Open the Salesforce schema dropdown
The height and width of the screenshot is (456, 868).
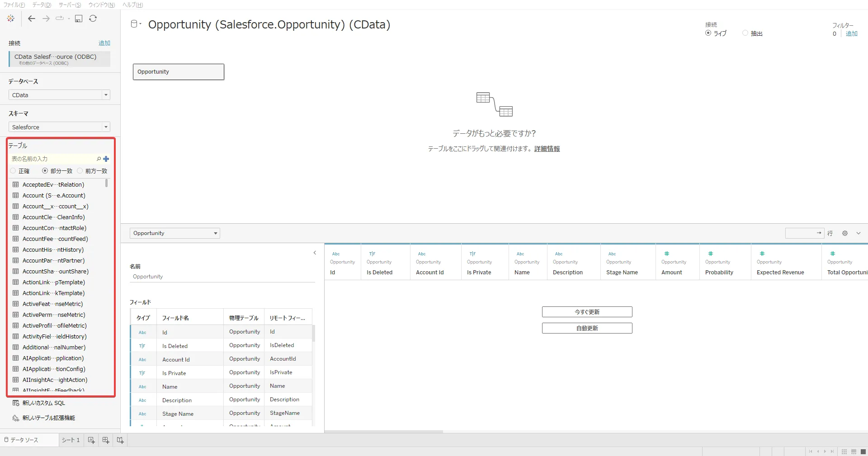coord(59,127)
